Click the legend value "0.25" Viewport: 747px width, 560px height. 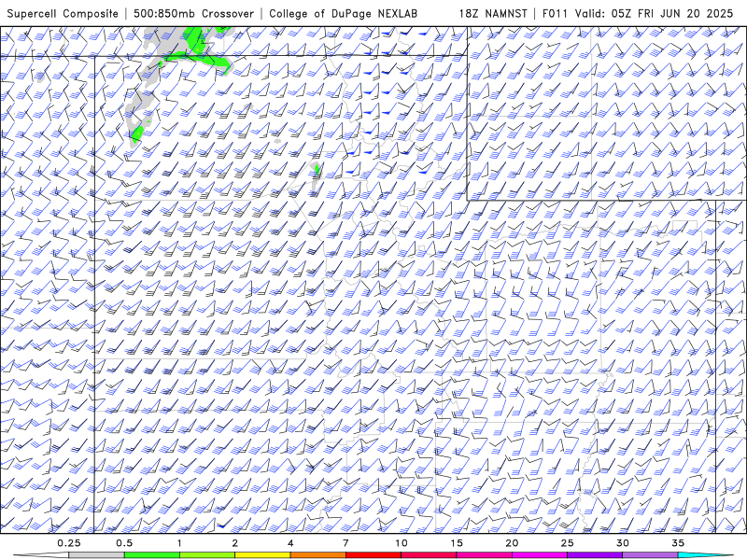68,543
